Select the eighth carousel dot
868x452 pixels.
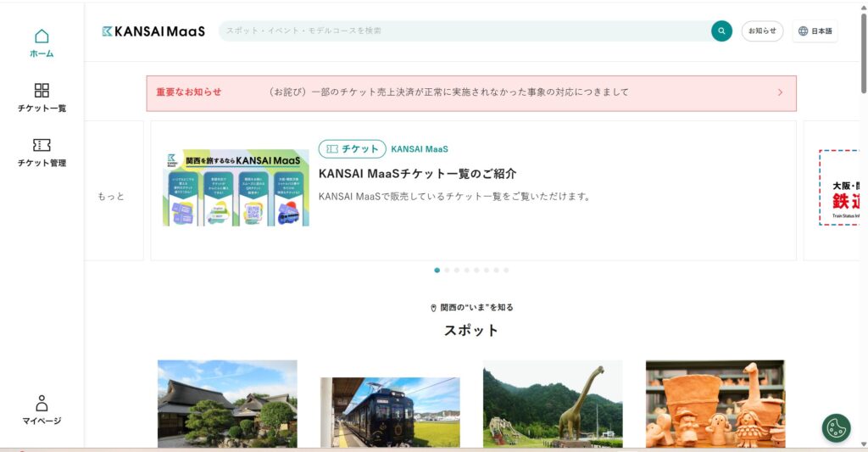(x=506, y=271)
